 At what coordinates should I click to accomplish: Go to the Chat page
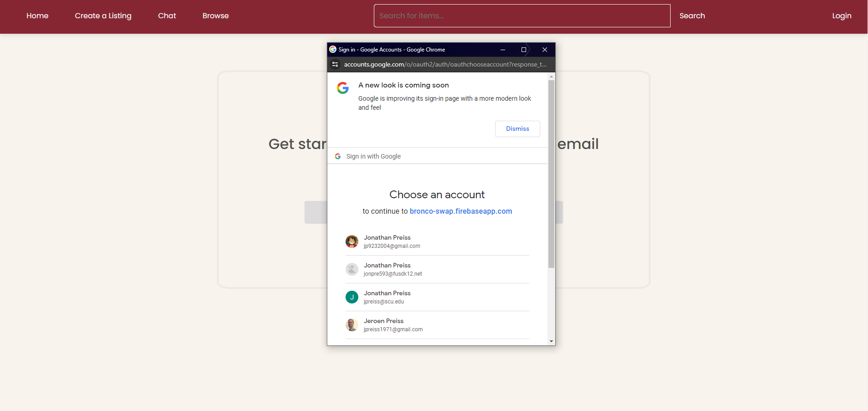[x=167, y=16]
